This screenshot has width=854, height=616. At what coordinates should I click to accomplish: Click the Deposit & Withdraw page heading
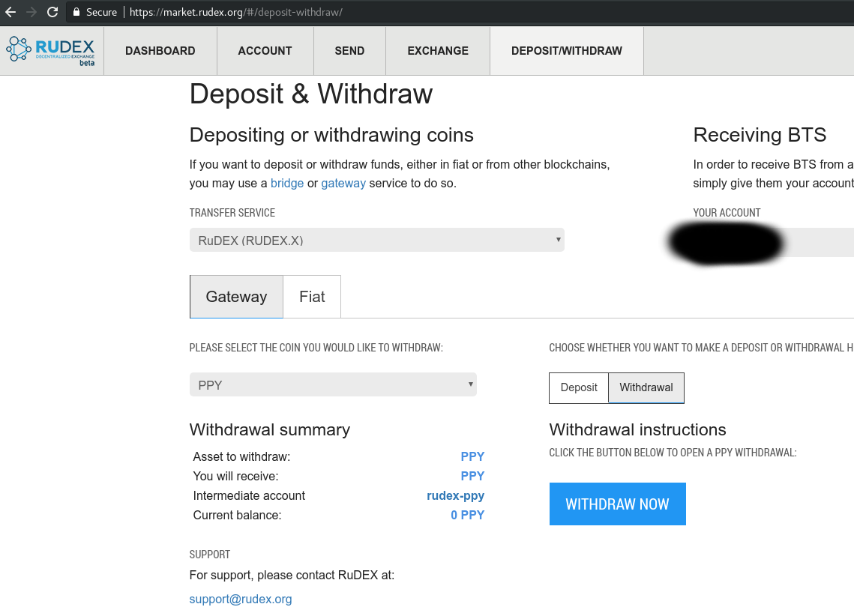pos(311,94)
